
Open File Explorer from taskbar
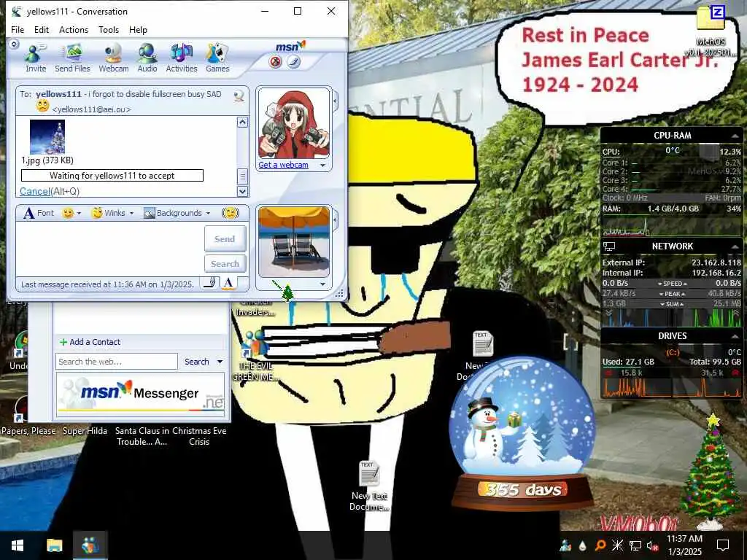pyautogui.click(x=54, y=545)
